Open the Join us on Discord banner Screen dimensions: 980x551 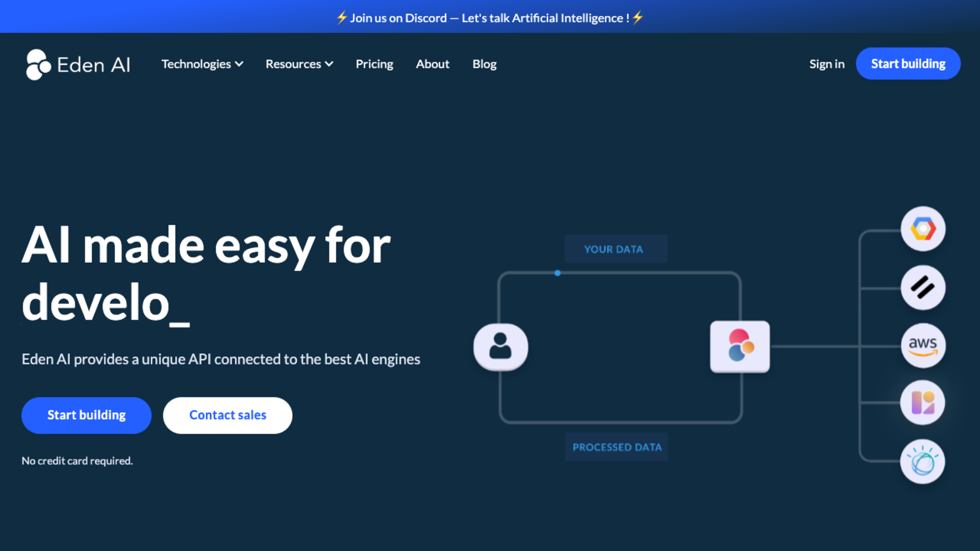(x=490, y=18)
